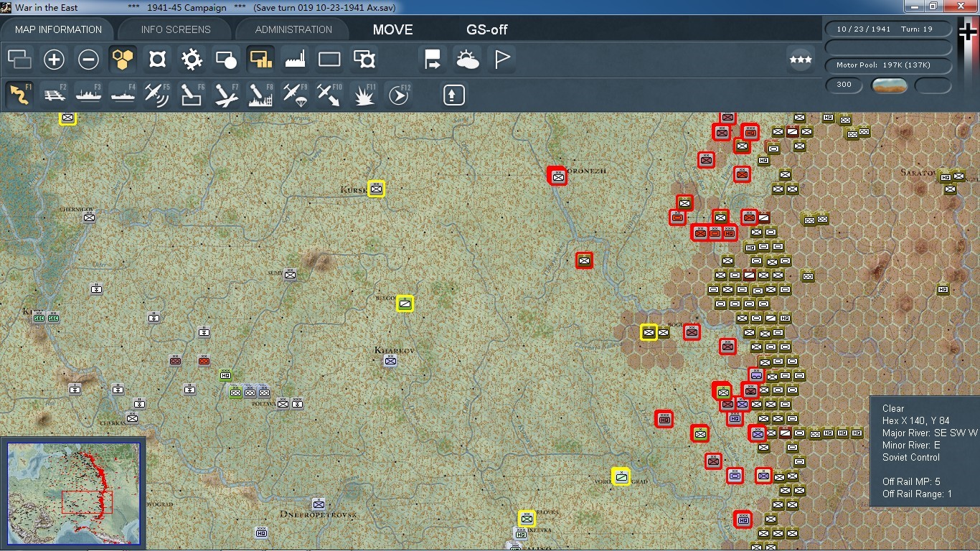Select the F5 air recon mode
Screen dimensions: 980x551
click(x=157, y=95)
